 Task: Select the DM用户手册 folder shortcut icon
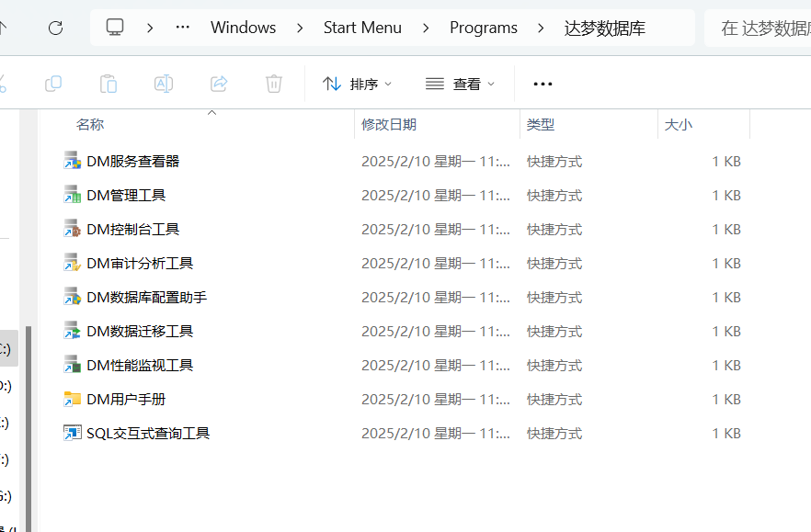73,399
